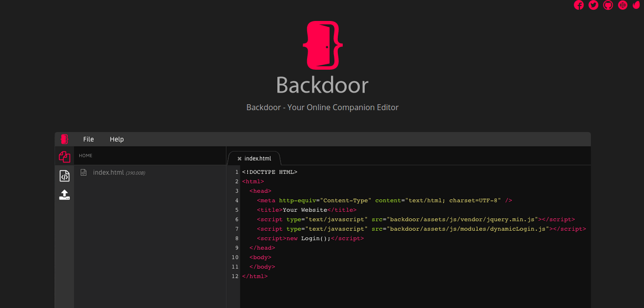This screenshot has height=308, width=644.
Task: Open index.html in the file list
Action: click(x=108, y=173)
